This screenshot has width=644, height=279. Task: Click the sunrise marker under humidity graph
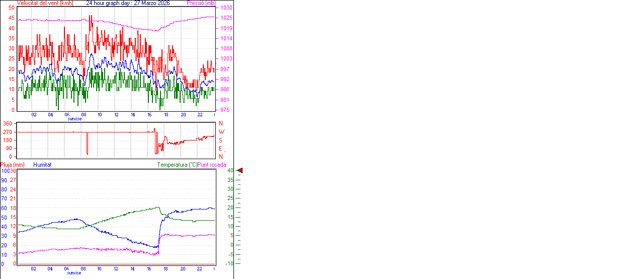click(x=74, y=272)
